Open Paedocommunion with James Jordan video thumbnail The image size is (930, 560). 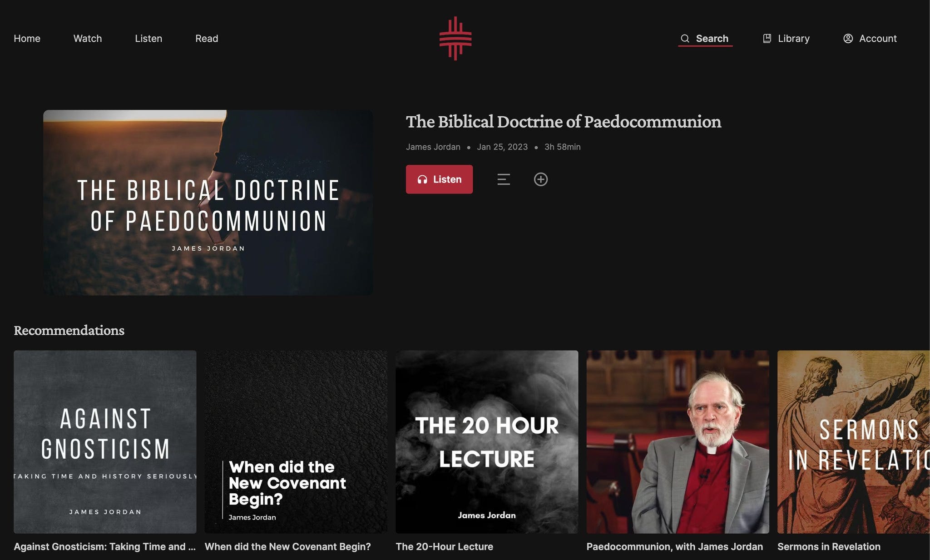[x=678, y=442]
